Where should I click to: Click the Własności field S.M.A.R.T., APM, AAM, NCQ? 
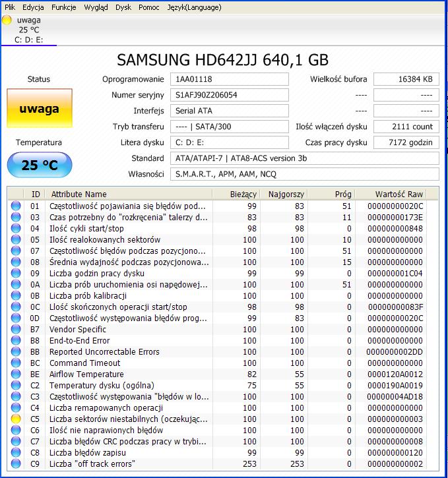point(305,174)
